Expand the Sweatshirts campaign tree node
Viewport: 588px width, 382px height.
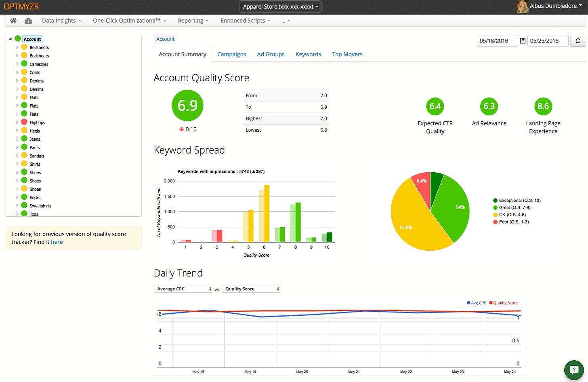[x=17, y=206]
